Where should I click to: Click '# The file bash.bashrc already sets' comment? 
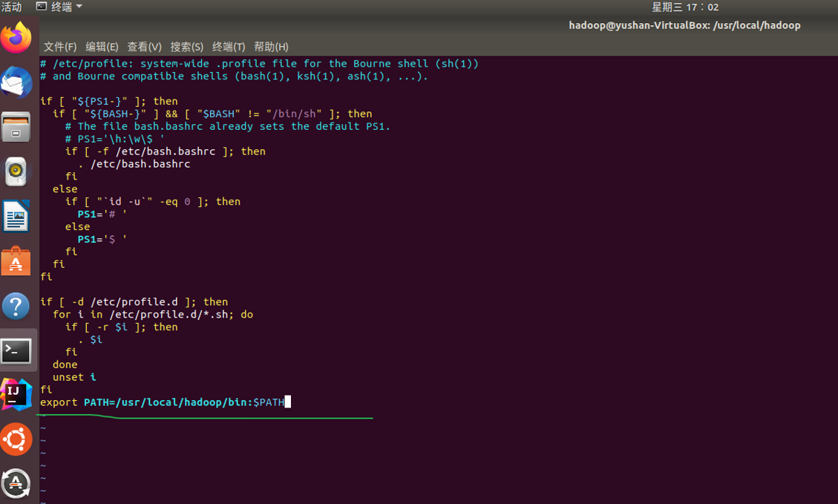tap(228, 127)
